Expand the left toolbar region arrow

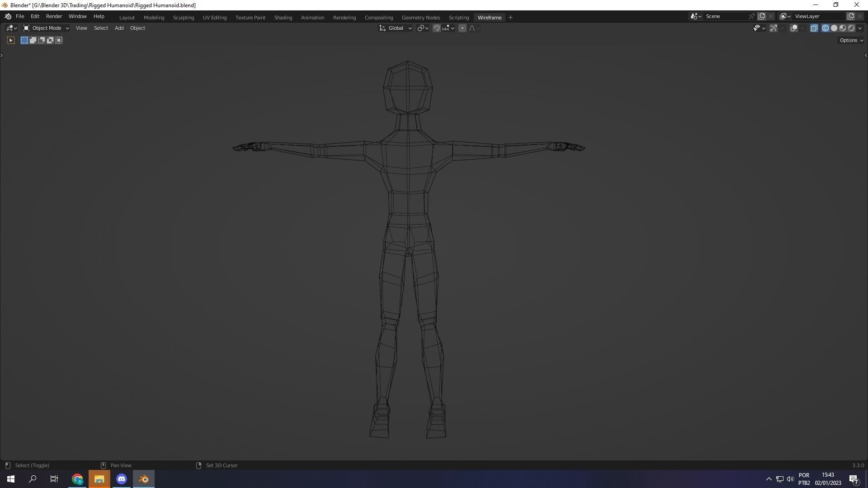pyautogui.click(x=2, y=55)
